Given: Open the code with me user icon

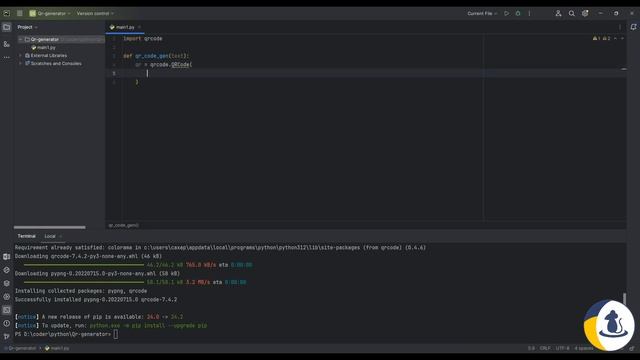Looking at the screenshot, I should click(x=558, y=13).
